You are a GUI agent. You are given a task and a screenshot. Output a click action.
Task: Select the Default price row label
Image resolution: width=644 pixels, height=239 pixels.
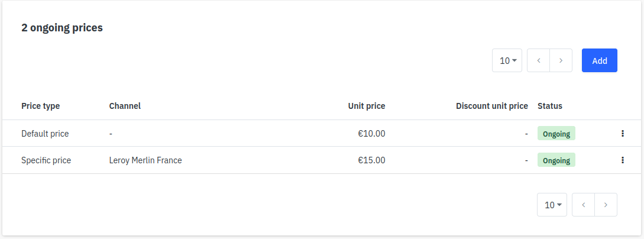coord(45,134)
